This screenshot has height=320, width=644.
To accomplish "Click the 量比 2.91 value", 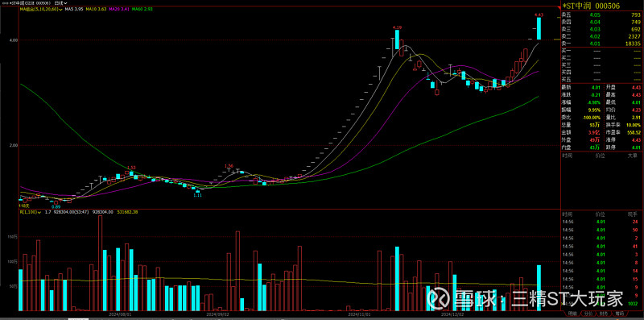I will 636,117.
